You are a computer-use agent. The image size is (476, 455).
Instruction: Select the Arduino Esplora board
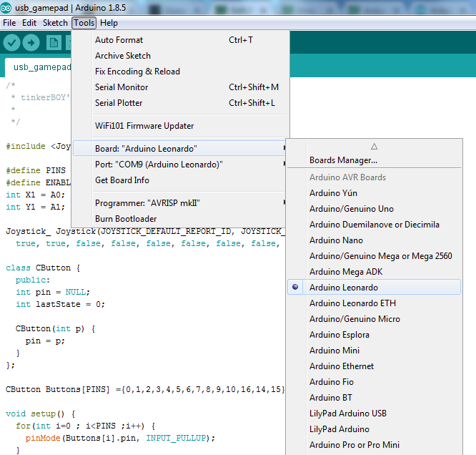tap(374, 335)
